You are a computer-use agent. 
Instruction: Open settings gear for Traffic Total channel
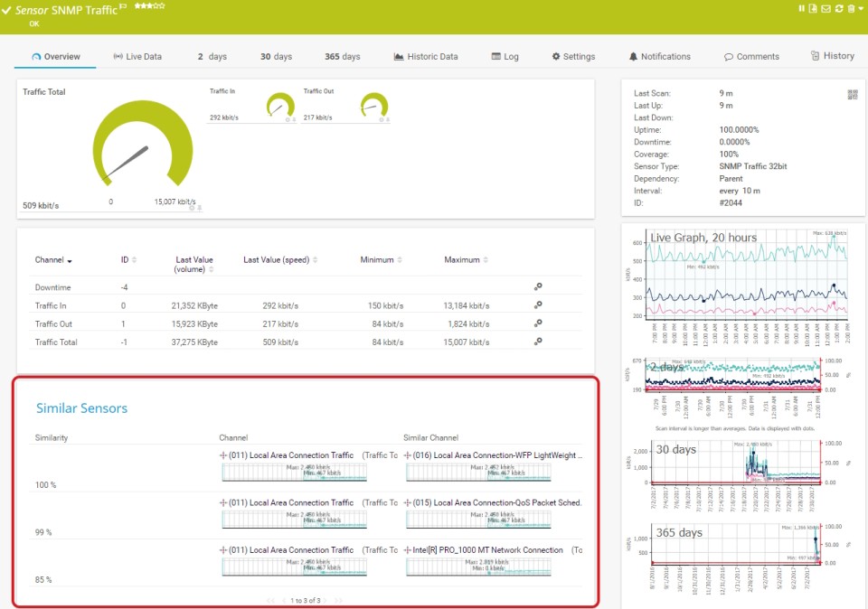pyautogui.click(x=538, y=342)
